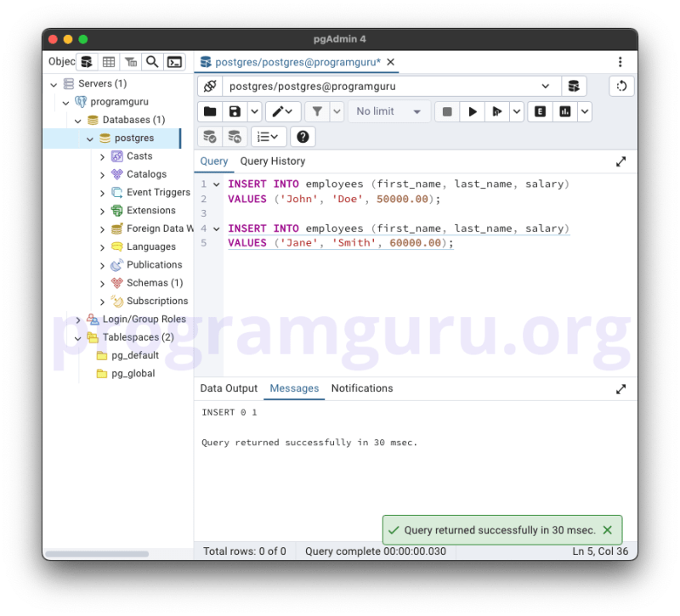The height and width of the screenshot is (616, 680).
Task: Click the Explain Analyze chart icon
Action: coord(565,112)
